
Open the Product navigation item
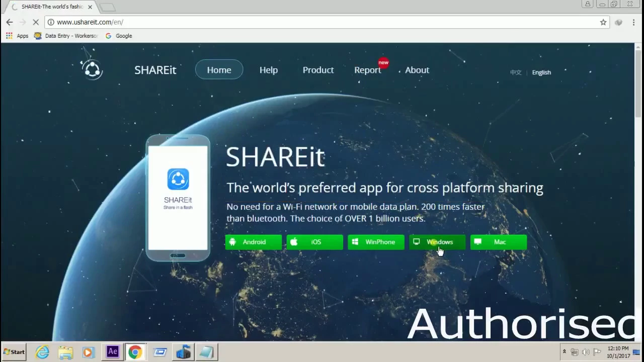[318, 70]
